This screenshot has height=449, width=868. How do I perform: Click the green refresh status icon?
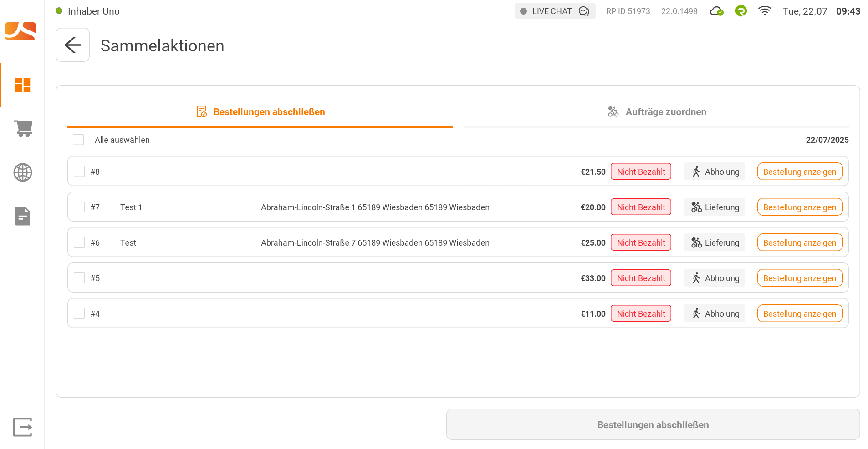pos(741,11)
